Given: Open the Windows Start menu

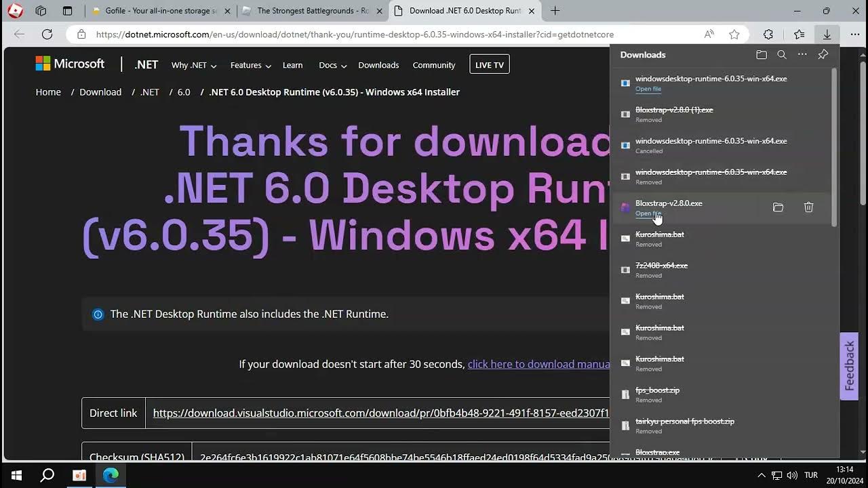Looking at the screenshot, I should tap(16, 475).
